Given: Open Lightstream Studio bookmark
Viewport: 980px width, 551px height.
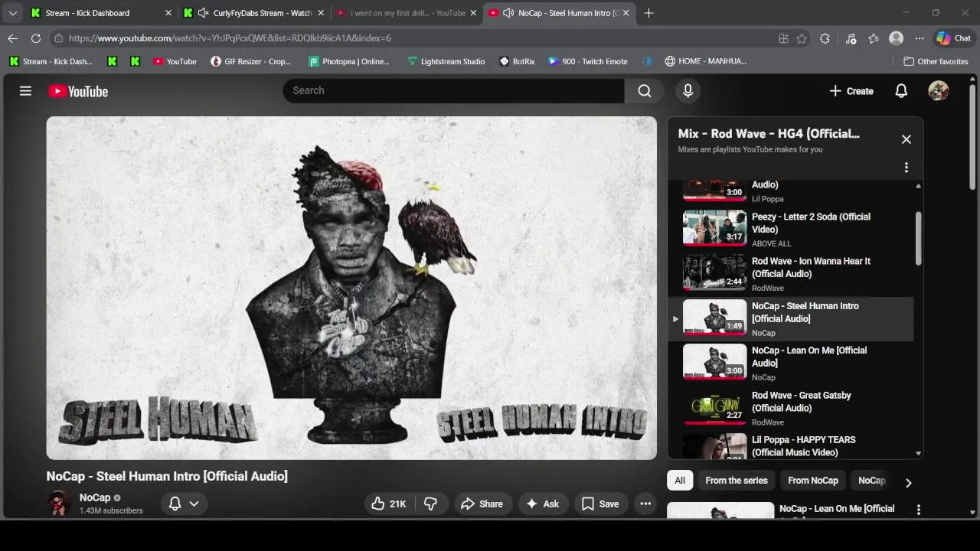Looking at the screenshot, I should [x=446, y=61].
